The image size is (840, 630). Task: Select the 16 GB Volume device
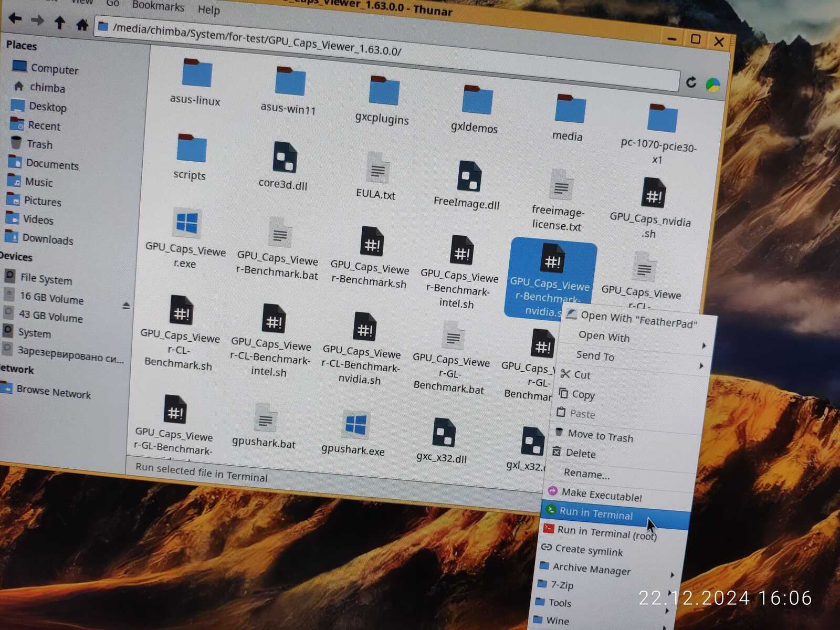click(44, 298)
